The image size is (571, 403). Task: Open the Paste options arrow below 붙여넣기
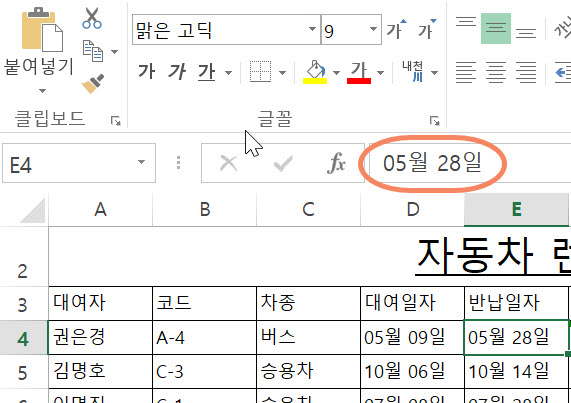[x=42, y=91]
